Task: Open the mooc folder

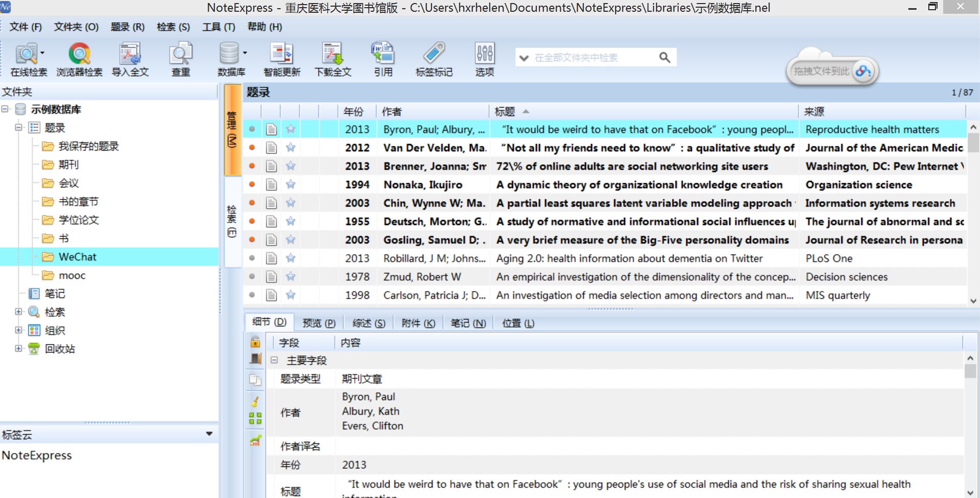Action: point(72,275)
